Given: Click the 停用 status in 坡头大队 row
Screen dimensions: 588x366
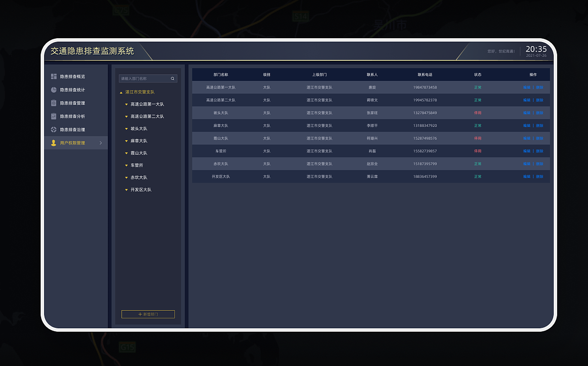Looking at the screenshot, I should (x=478, y=113).
